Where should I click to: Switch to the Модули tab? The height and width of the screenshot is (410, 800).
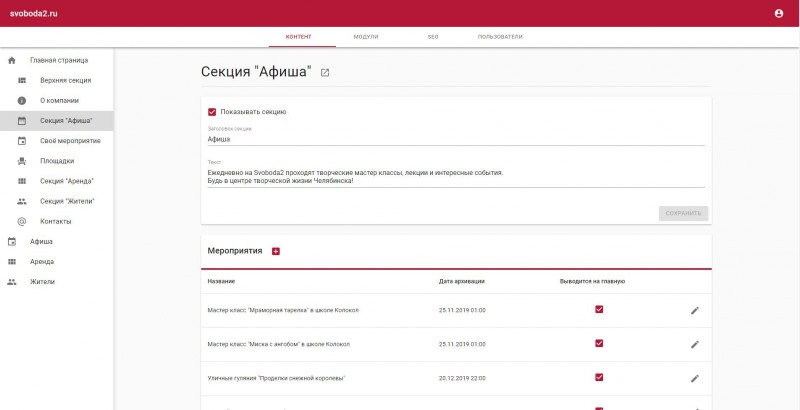click(366, 37)
